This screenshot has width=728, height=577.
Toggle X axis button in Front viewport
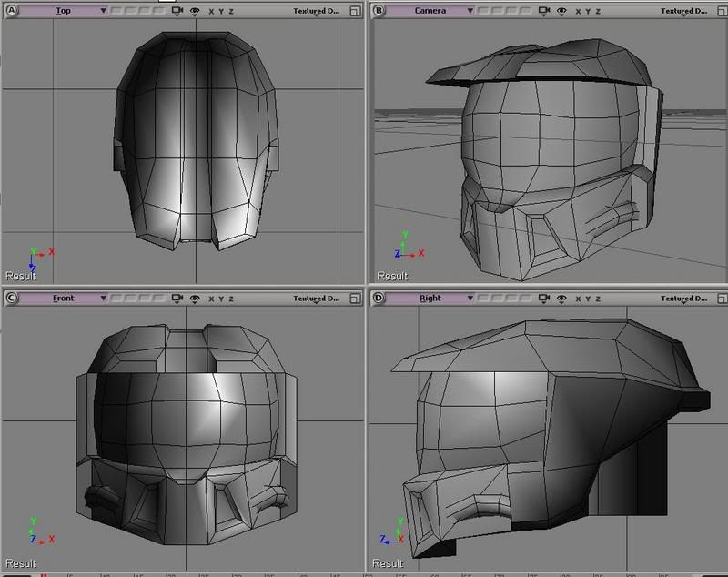(x=211, y=299)
